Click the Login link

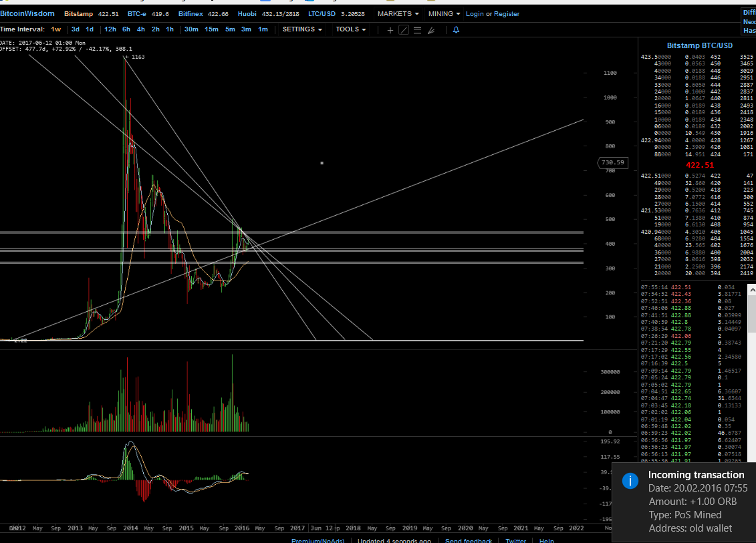click(x=475, y=14)
